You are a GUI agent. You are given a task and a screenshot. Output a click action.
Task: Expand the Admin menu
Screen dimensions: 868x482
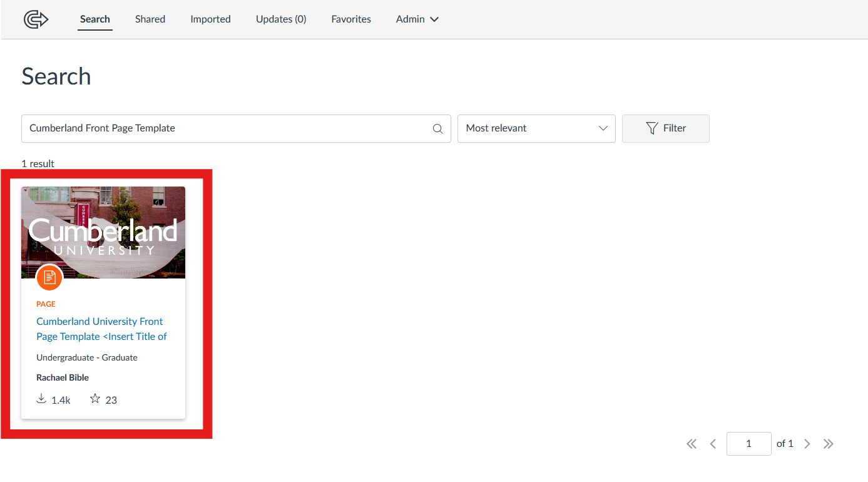(417, 19)
